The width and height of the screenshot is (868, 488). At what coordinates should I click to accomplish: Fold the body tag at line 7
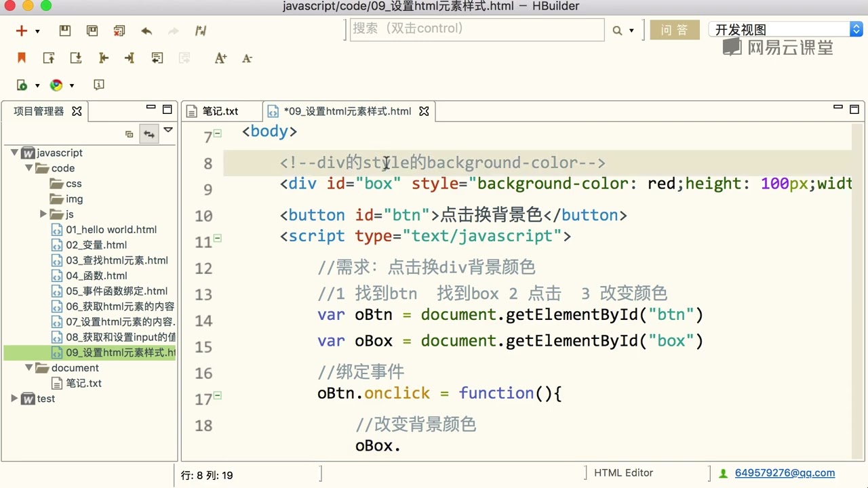(218, 134)
